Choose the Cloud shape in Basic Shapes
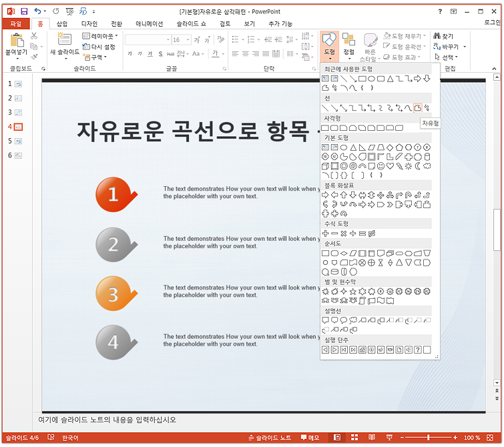Image resolution: width=504 pixels, height=447 pixels. tap(427, 166)
